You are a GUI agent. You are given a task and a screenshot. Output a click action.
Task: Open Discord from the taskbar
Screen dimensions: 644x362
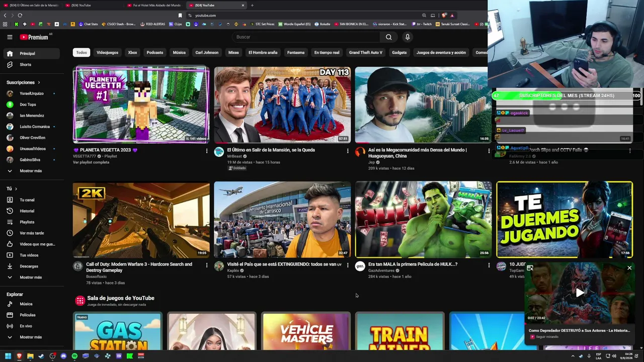(63, 356)
